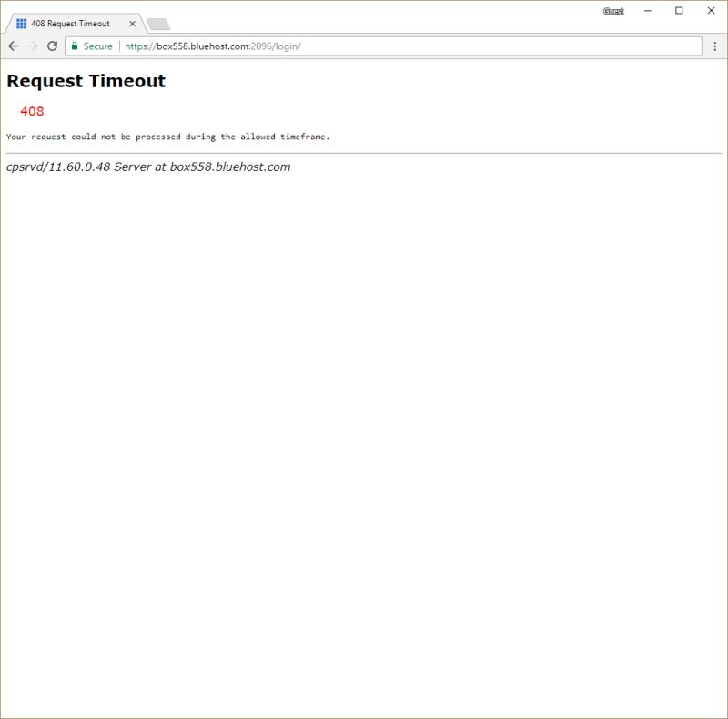This screenshot has height=719, width=728.
Task: Click the Guest profile button
Action: 612,11
